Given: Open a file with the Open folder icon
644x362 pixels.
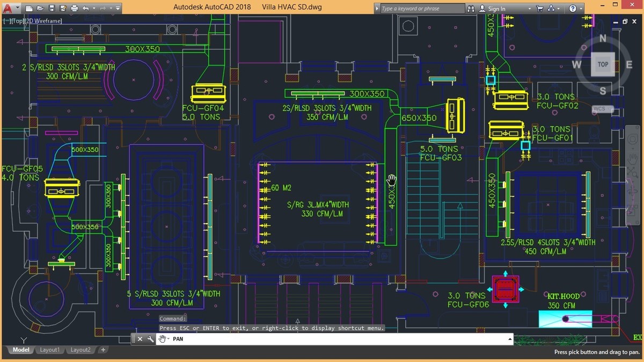Looking at the screenshot, I should tap(41, 9).
